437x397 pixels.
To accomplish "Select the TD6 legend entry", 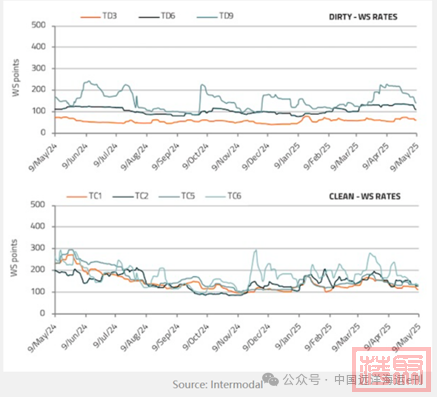I will 157,16.
